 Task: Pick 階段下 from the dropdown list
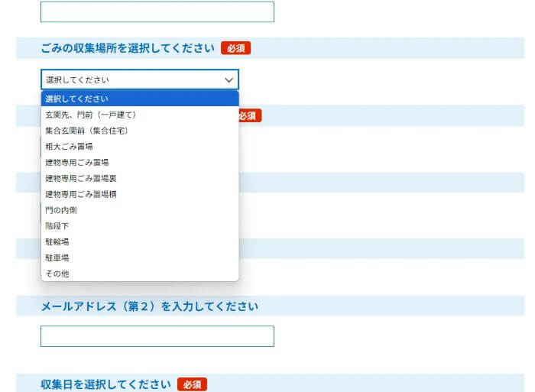click(x=140, y=226)
